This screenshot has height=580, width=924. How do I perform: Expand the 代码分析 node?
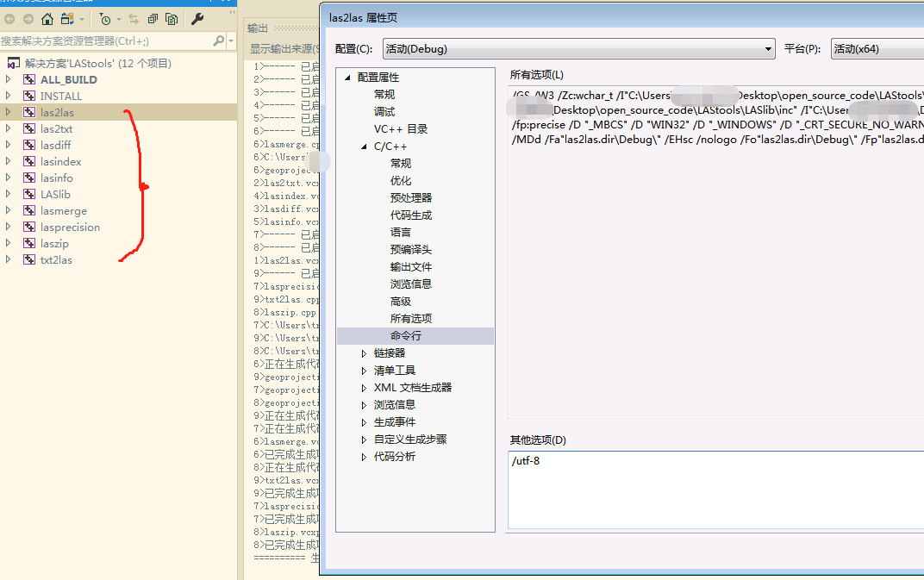[365, 457]
